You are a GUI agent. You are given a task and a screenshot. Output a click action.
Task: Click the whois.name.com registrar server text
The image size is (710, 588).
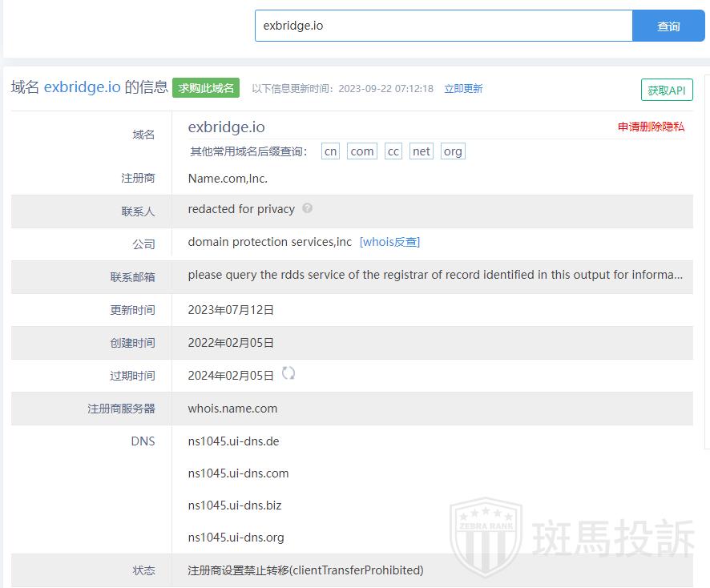[x=232, y=409]
